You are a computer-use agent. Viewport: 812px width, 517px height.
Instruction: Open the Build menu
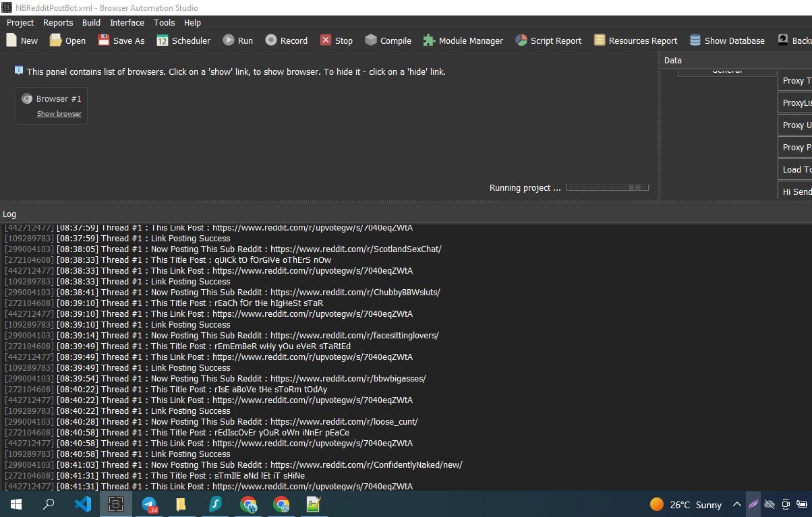pyautogui.click(x=91, y=22)
